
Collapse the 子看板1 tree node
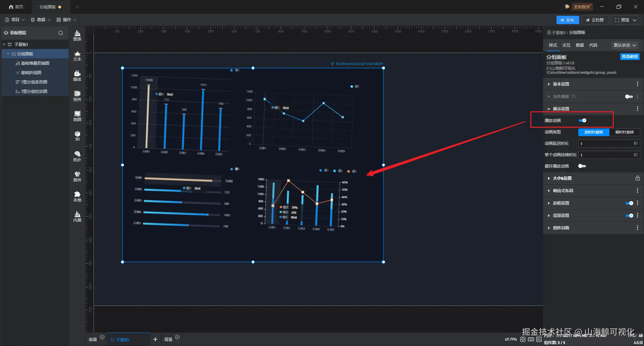4,45
